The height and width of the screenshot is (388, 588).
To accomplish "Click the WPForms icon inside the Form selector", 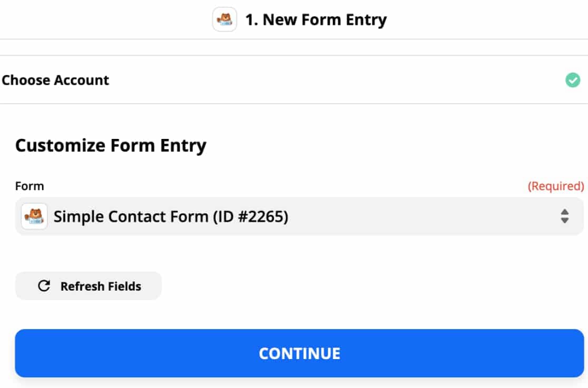I will [x=34, y=216].
